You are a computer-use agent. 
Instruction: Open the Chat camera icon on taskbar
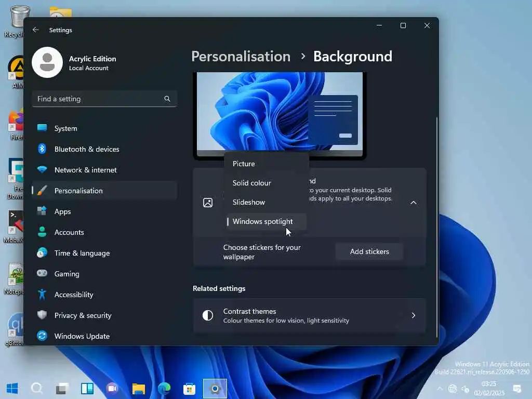pyautogui.click(x=112, y=388)
